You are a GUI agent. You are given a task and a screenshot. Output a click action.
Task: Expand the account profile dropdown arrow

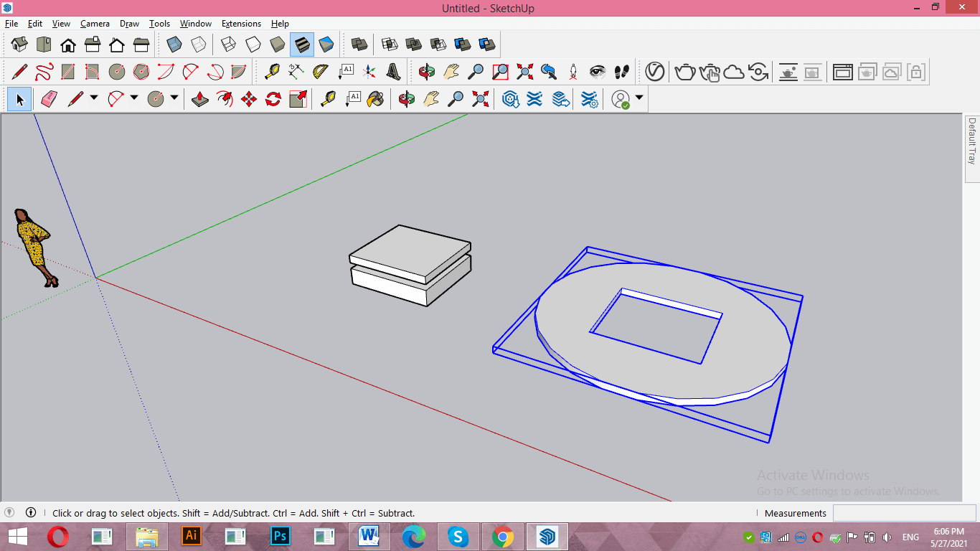(639, 98)
